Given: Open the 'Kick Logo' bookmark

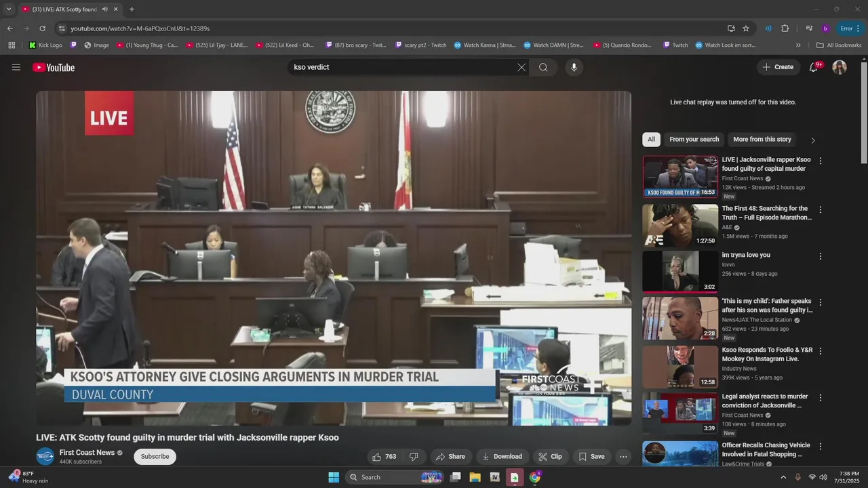Looking at the screenshot, I should [45, 45].
